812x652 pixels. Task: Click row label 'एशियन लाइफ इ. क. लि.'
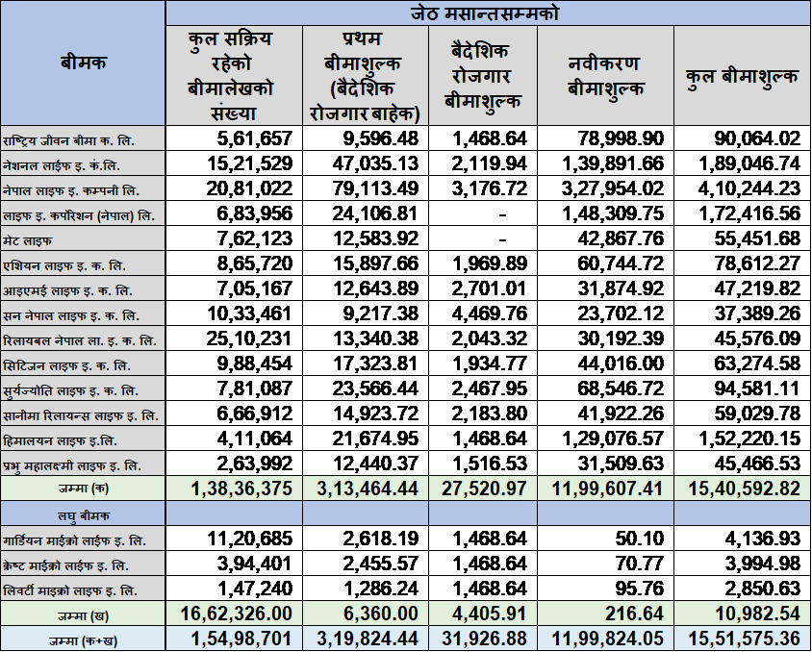63,265
